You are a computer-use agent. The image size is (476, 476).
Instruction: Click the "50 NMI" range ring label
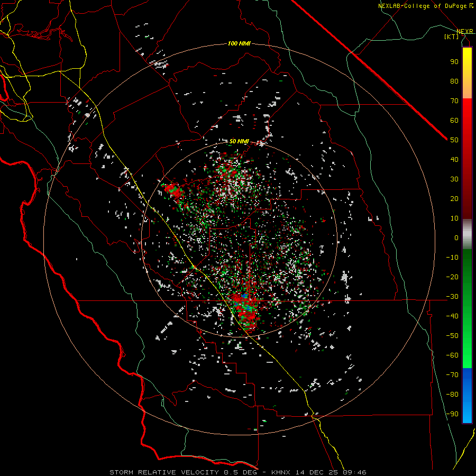tap(239, 141)
